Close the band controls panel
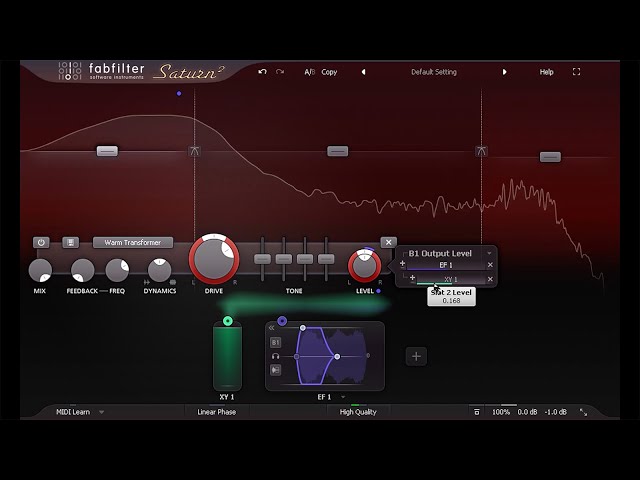Viewport: 640px width, 480px height. pos(389,242)
